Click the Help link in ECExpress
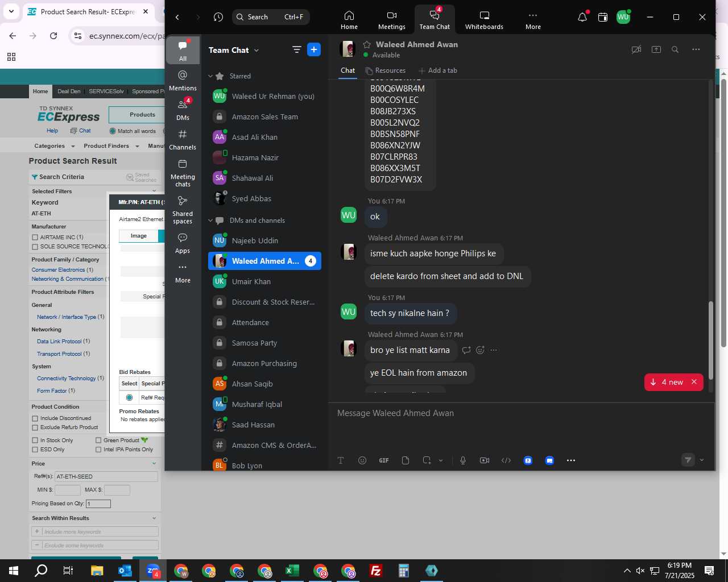Image resolution: width=728 pixels, height=582 pixels. pyautogui.click(x=52, y=131)
